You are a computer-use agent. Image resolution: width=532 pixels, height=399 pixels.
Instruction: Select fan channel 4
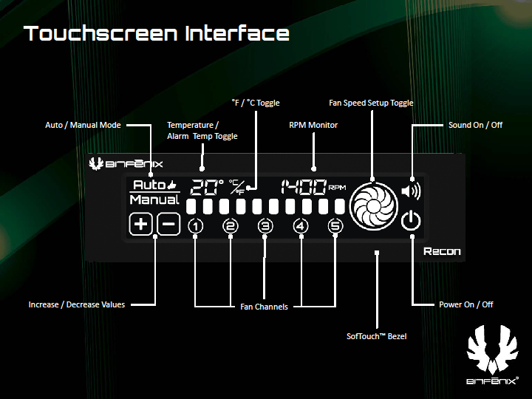coord(301,226)
